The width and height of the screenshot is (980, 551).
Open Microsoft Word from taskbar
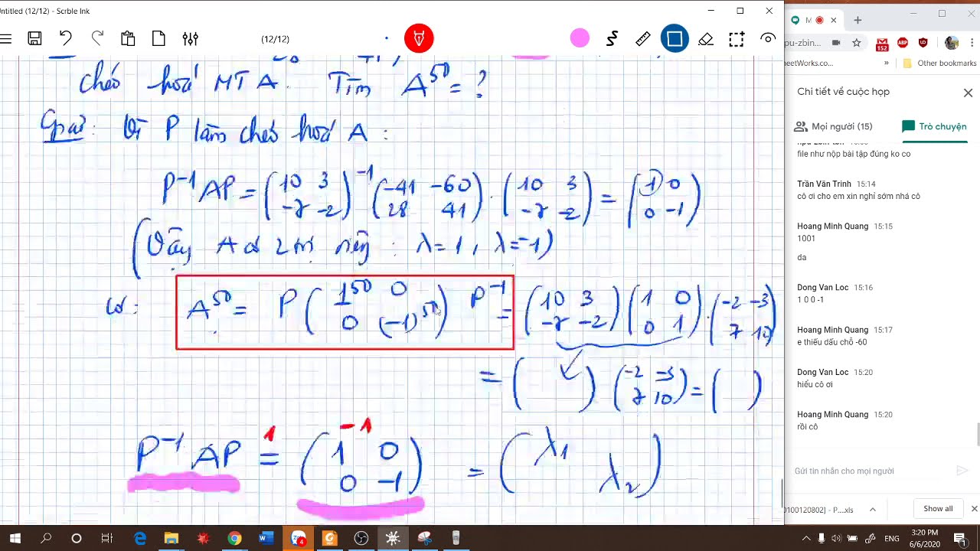click(x=266, y=538)
